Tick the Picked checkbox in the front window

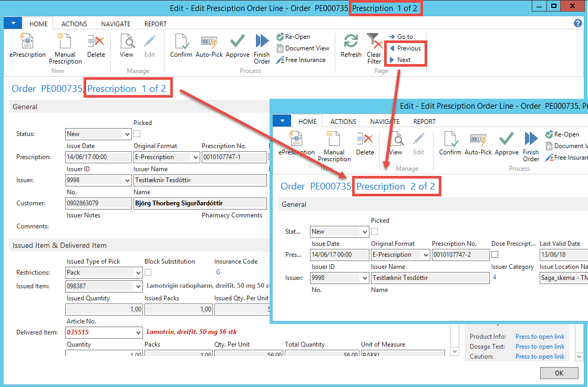tap(375, 232)
